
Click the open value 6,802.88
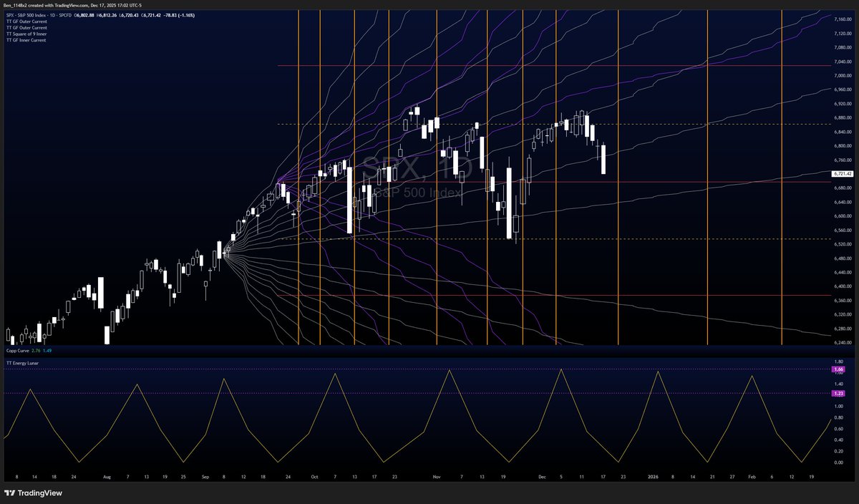[84, 15]
